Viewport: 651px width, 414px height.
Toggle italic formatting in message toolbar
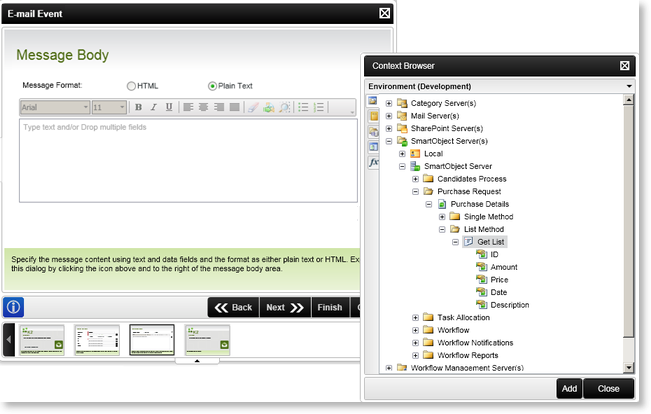[154, 107]
